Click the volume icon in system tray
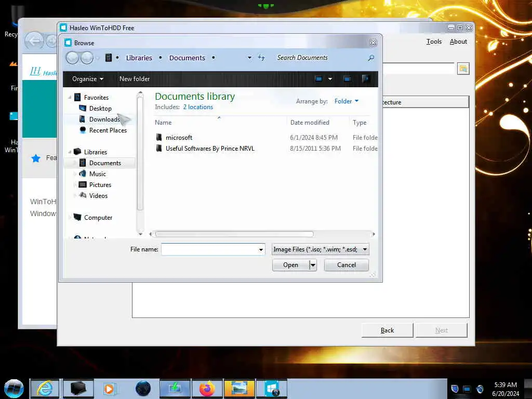The image size is (532, 399). pos(480,389)
